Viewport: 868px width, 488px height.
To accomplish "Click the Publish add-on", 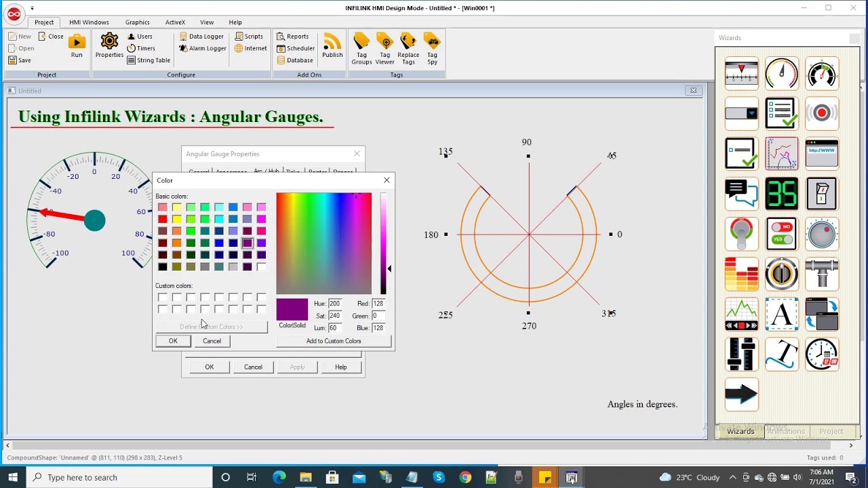I will pyautogui.click(x=332, y=46).
